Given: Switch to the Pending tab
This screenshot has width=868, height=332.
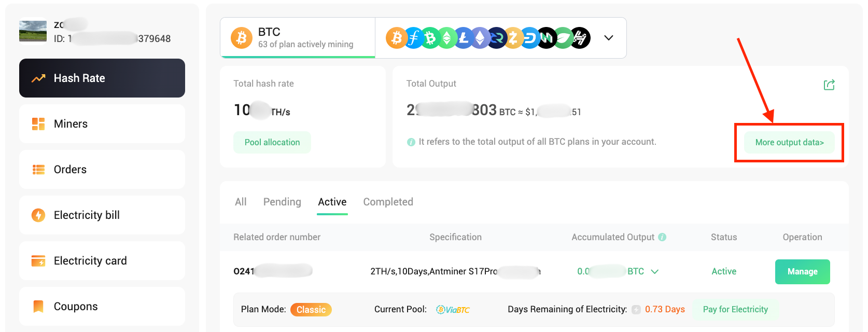Looking at the screenshot, I should (282, 202).
